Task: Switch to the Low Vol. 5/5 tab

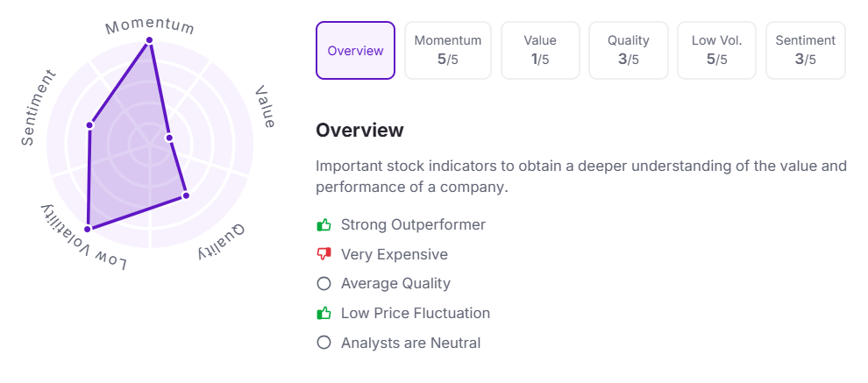Action: (717, 51)
